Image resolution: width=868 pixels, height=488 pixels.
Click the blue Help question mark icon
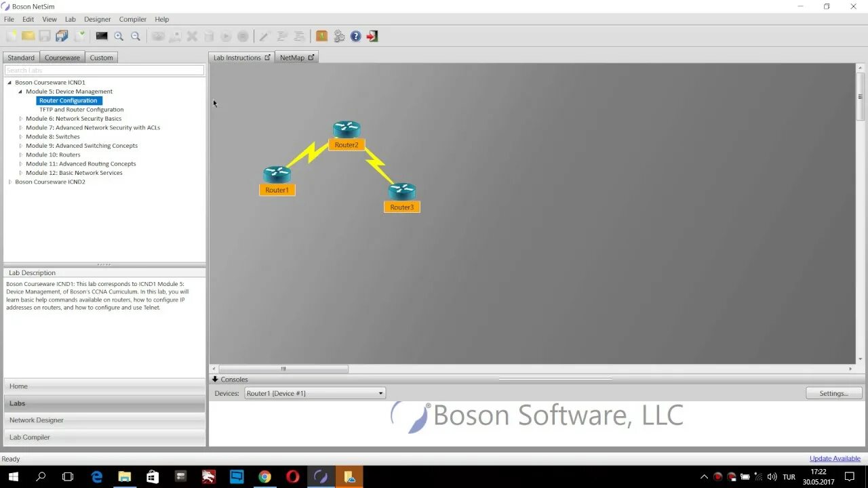click(x=356, y=36)
